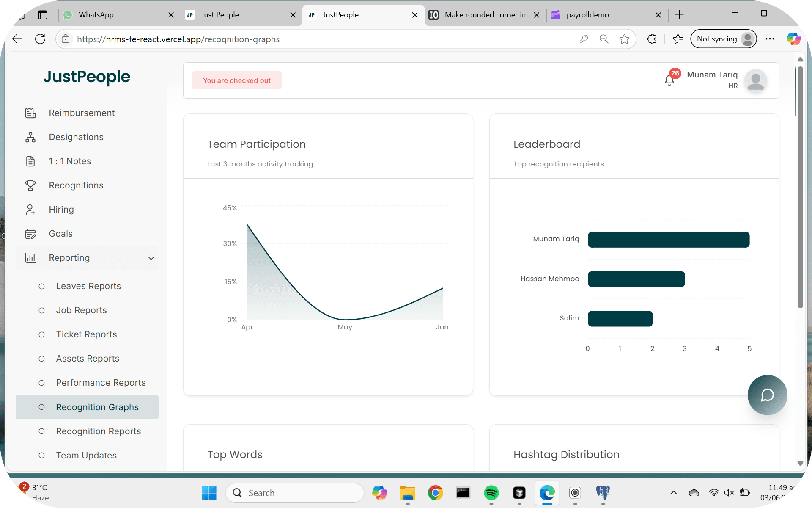
Task: Click the 'You are checked out' button
Action: point(236,80)
